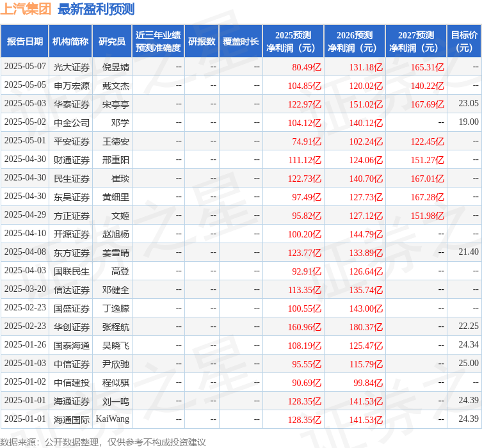This screenshot has height=448, width=482.
Task: Click the 2025-05-03 report date
Action: (x=25, y=104)
